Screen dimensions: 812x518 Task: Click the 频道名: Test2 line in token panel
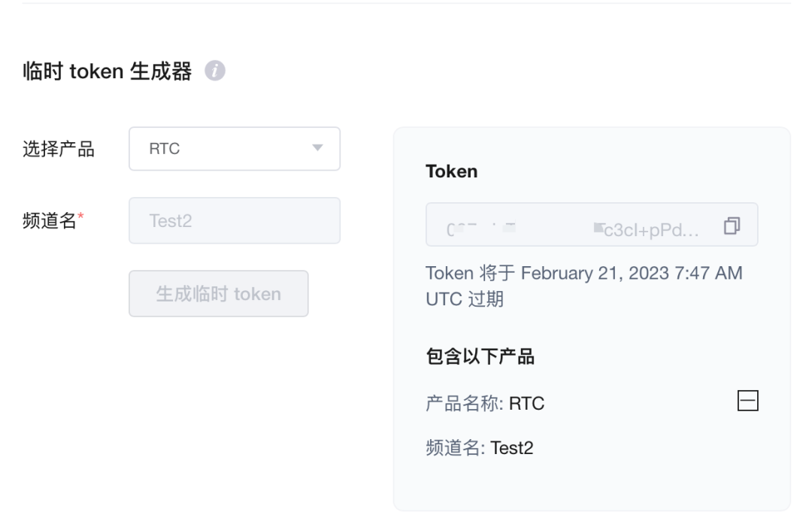point(479,449)
